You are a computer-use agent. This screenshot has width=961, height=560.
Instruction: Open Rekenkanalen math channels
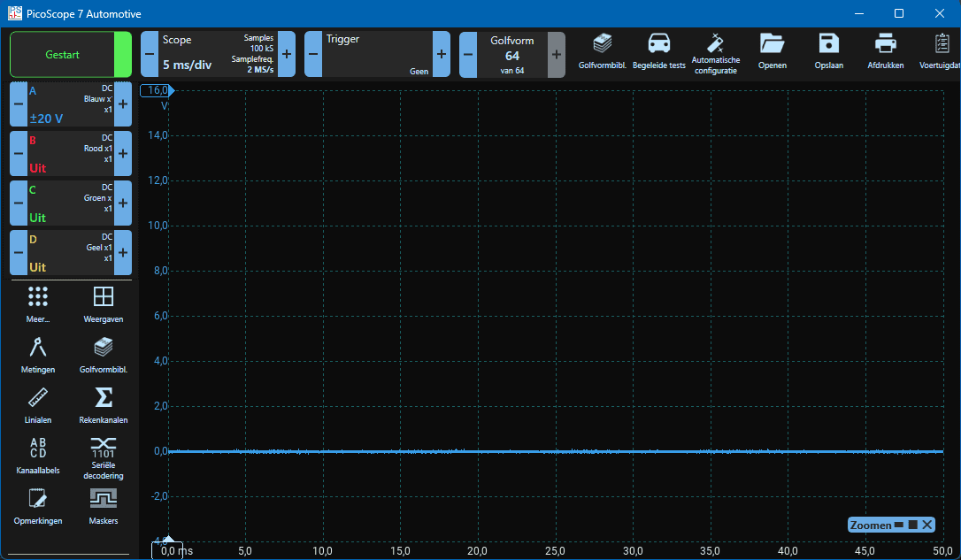tap(103, 404)
